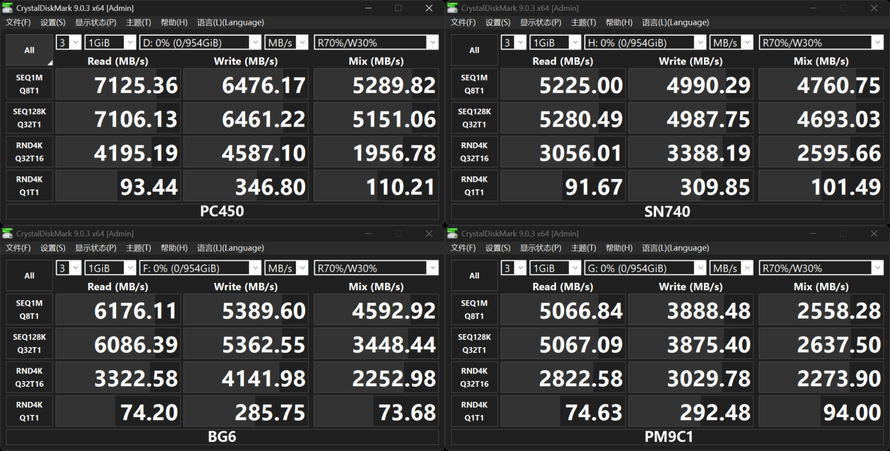Open 1GiB test size dropdown in PC450 window
890x451 pixels.
(x=111, y=43)
